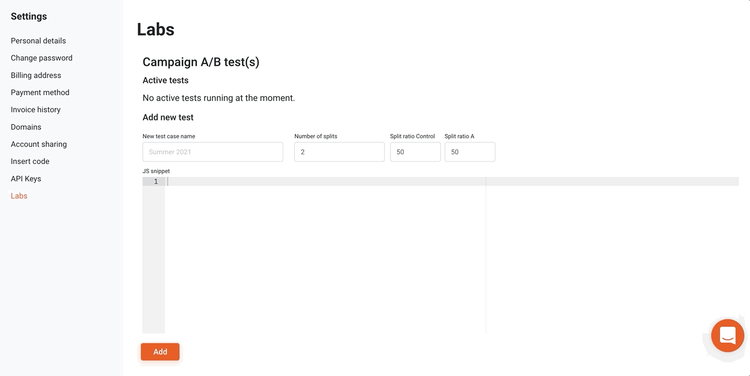This screenshot has width=750, height=376.
Task: Open Personal details settings
Action: 38,41
